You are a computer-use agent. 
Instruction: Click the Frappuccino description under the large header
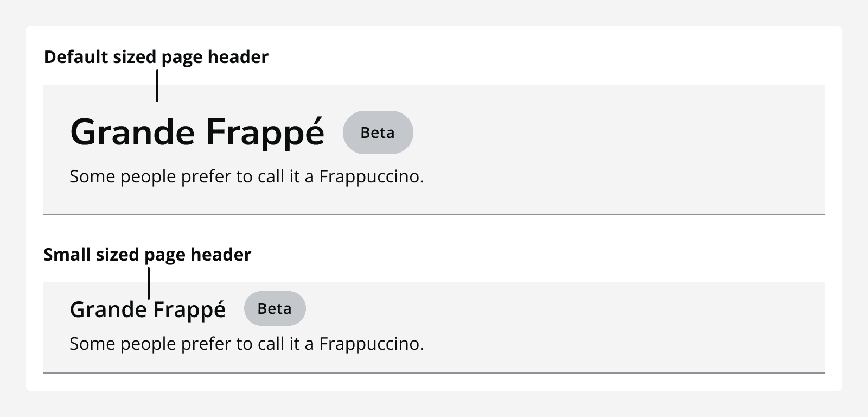tap(246, 176)
